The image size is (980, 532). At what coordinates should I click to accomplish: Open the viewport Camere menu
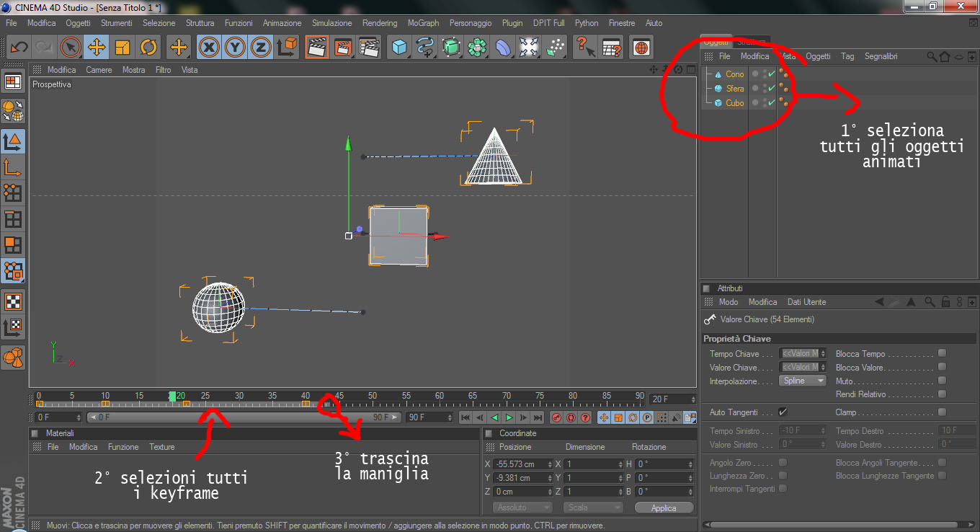pos(99,70)
